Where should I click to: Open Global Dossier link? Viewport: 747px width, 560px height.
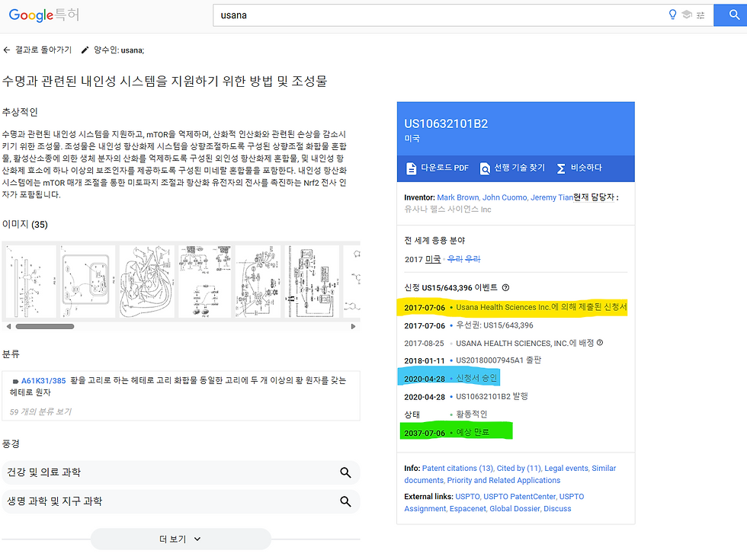[515, 509]
